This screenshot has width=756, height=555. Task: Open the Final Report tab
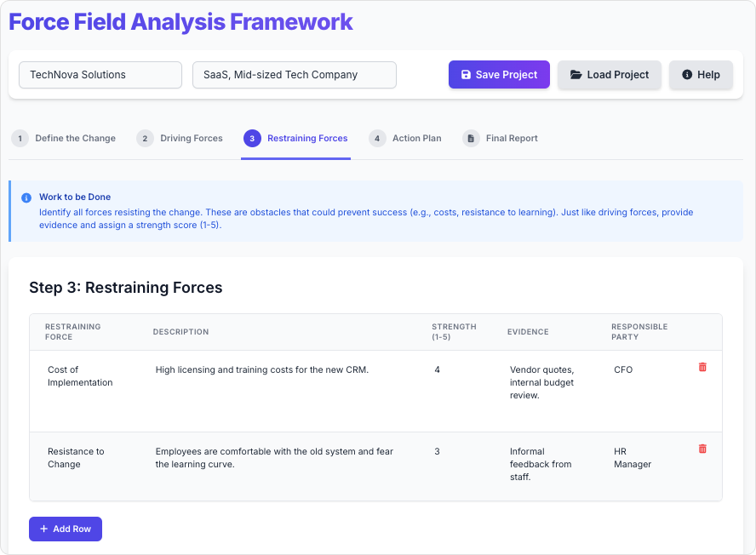[500, 139]
